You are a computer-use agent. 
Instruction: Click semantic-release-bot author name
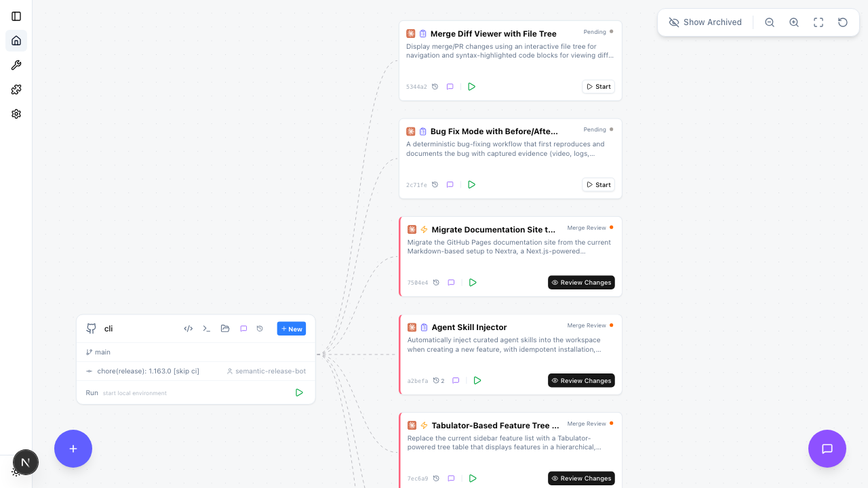(271, 371)
